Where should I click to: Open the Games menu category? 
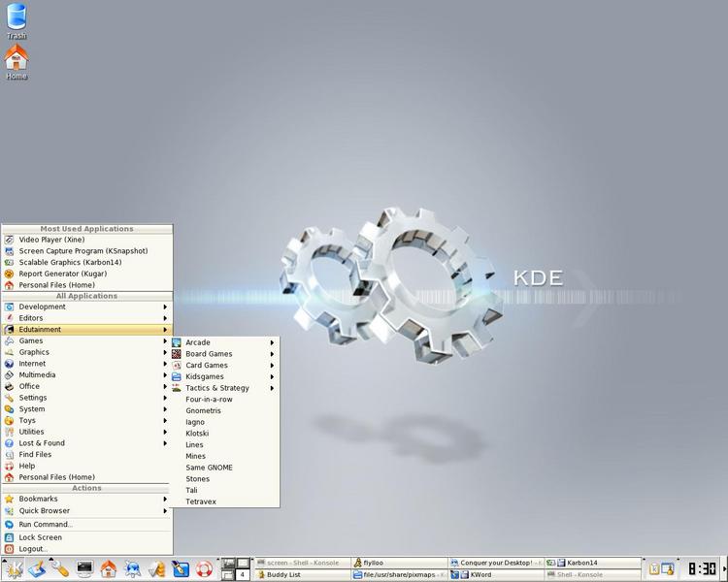(86, 341)
